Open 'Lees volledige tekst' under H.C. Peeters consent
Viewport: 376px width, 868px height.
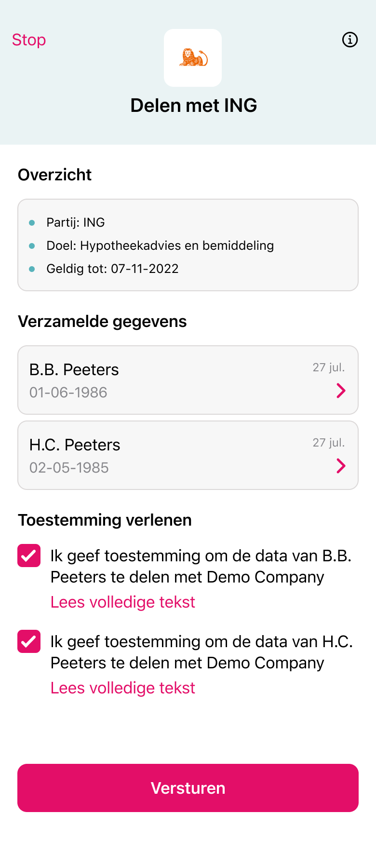click(123, 688)
